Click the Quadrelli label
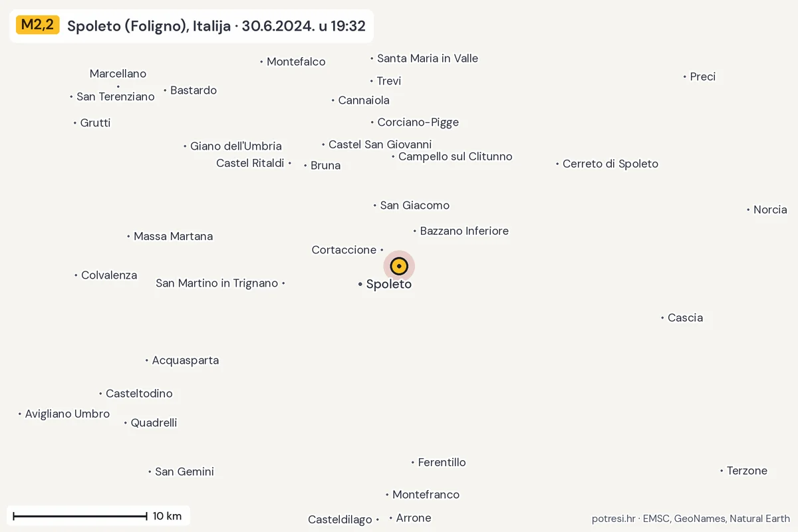The height and width of the screenshot is (532, 798). (154, 423)
